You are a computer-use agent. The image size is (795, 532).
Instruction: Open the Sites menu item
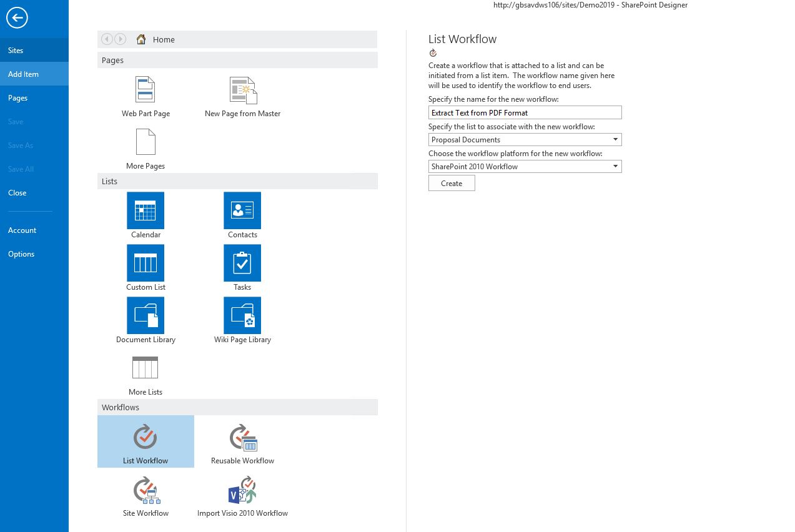(x=16, y=51)
